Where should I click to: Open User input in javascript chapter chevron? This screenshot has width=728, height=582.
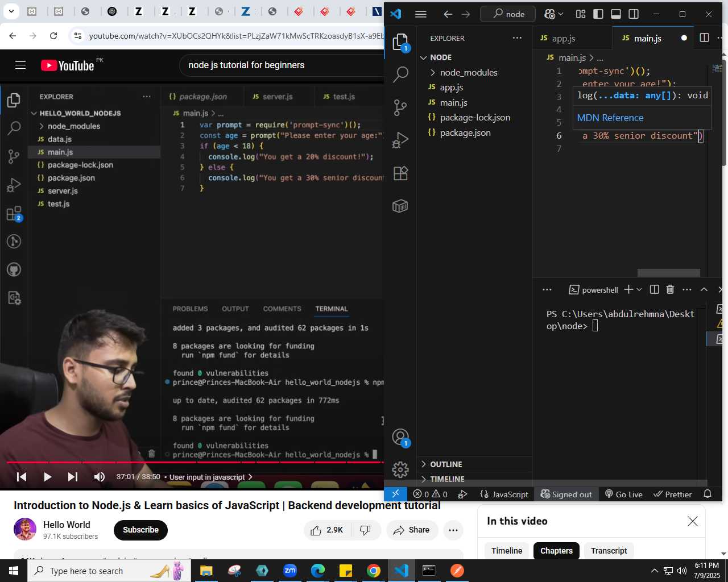(x=250, y=477)
